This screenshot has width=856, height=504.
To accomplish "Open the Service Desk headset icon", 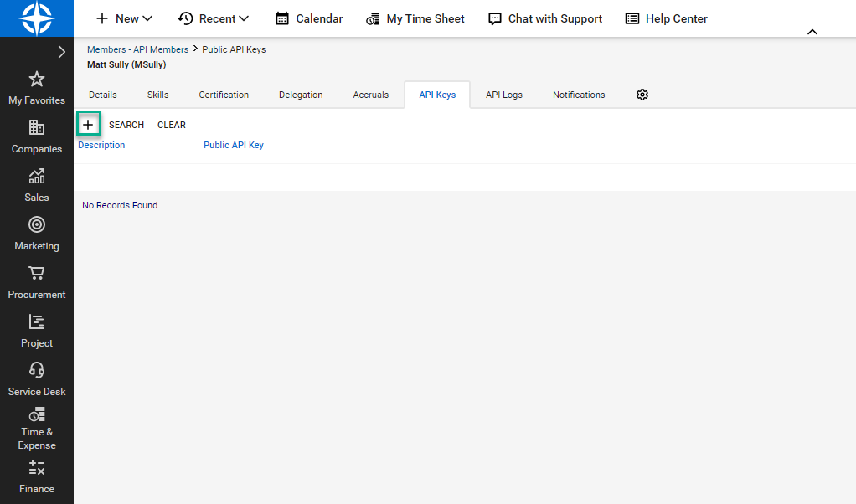I will 37,371.
